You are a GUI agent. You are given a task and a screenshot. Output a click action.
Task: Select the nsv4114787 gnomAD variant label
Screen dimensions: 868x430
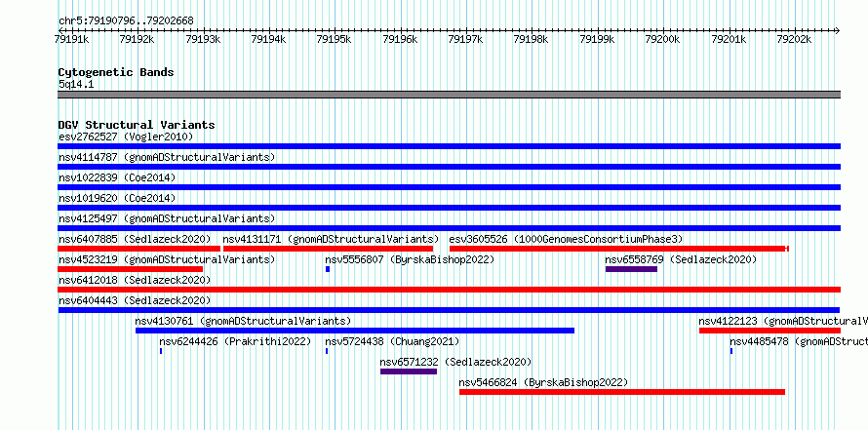pyautogui.click(x=167, y=157)
